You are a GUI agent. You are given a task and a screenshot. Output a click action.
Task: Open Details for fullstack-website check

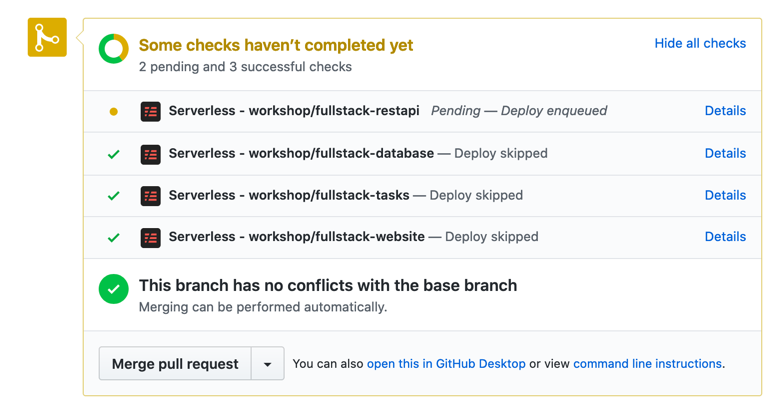pyautogui.click(x=725, y=237)
